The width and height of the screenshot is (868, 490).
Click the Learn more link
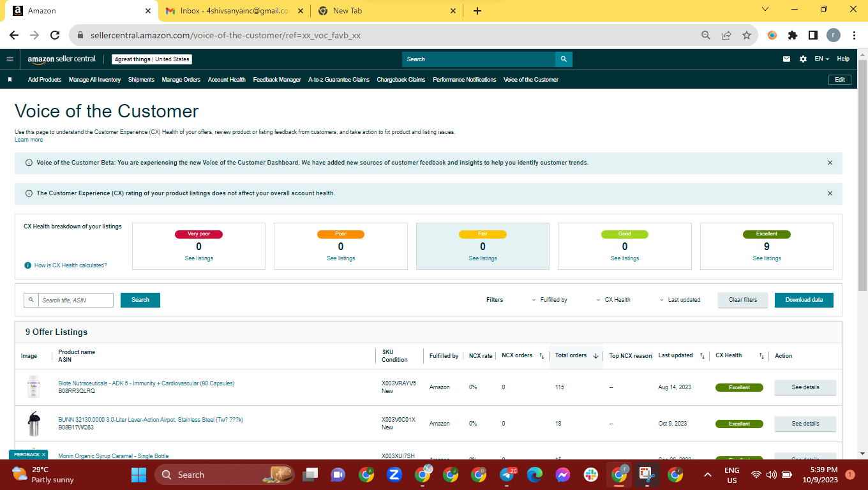pos(29,140)
